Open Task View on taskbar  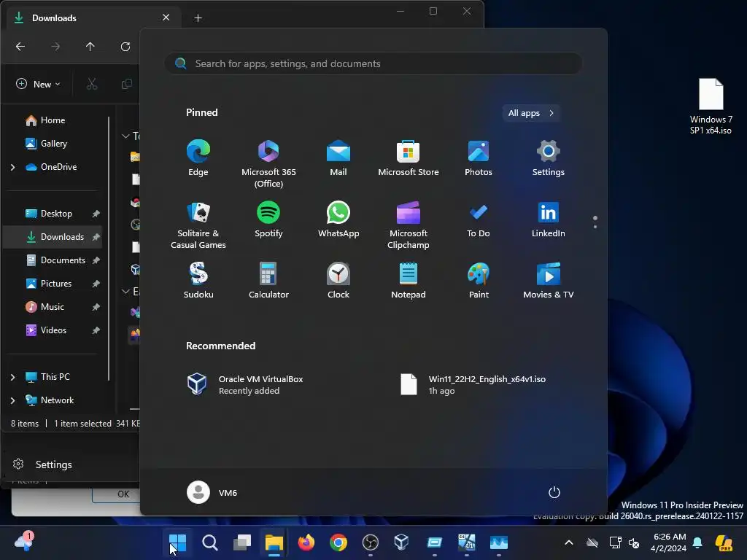click(x=242, y=542)
